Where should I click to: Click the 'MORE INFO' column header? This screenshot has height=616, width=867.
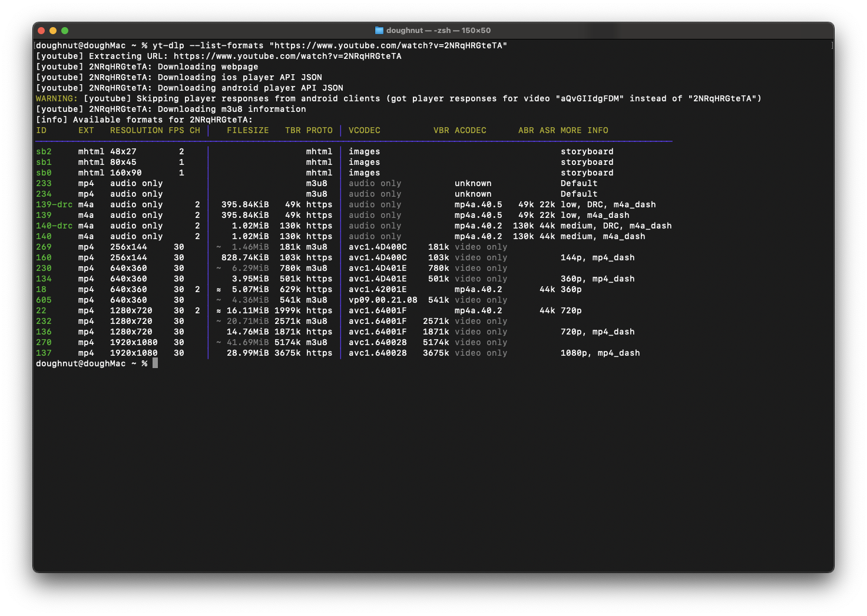coord(584,130)
